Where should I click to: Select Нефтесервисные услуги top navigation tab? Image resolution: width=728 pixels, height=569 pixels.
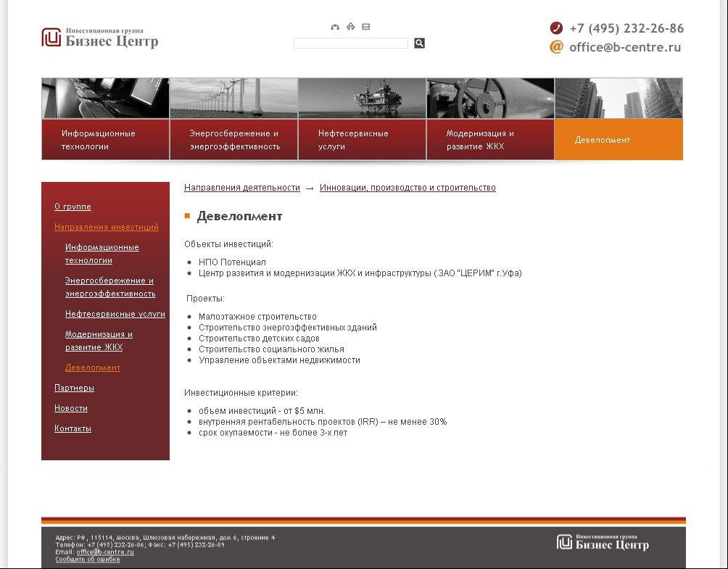tap(362, 140)
